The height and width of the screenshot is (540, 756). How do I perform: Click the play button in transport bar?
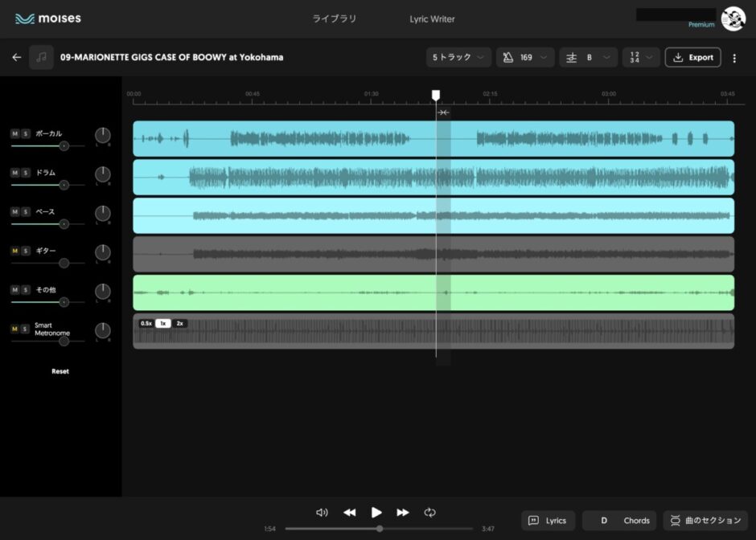(x=376, y=512)
